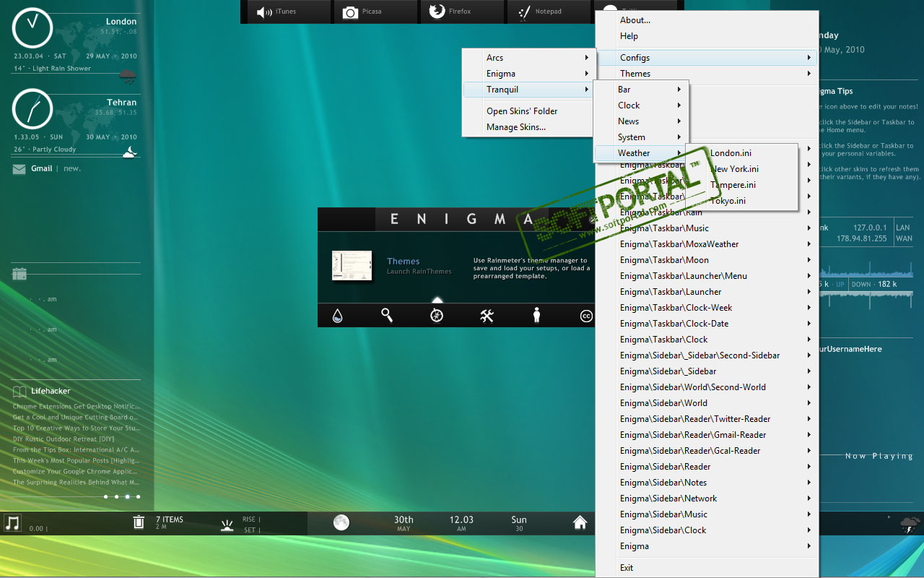Click the Tehran analog clock face
The image size is (924, 578).
tap(32, 109)
